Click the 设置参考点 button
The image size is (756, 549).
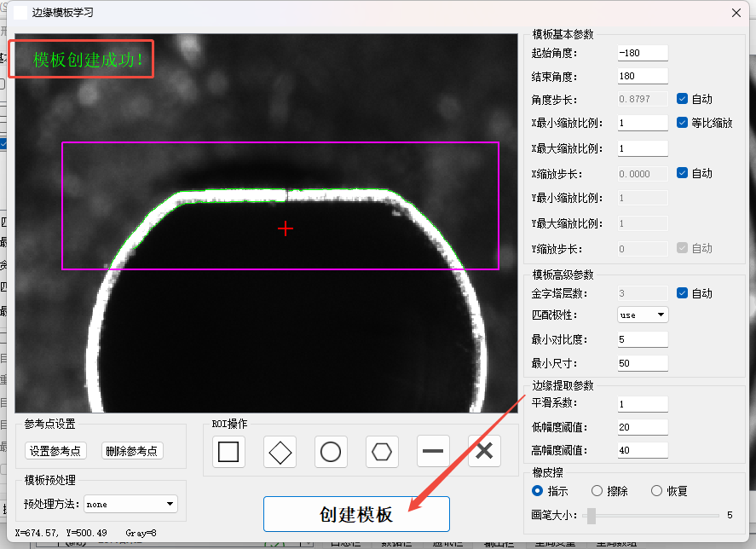(x=55, y=451)
